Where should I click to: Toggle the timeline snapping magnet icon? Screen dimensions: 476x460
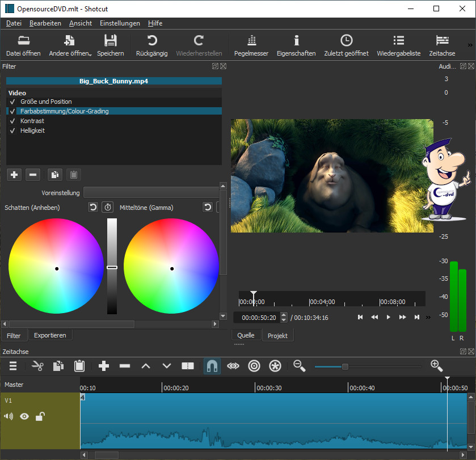pos(212,366)
